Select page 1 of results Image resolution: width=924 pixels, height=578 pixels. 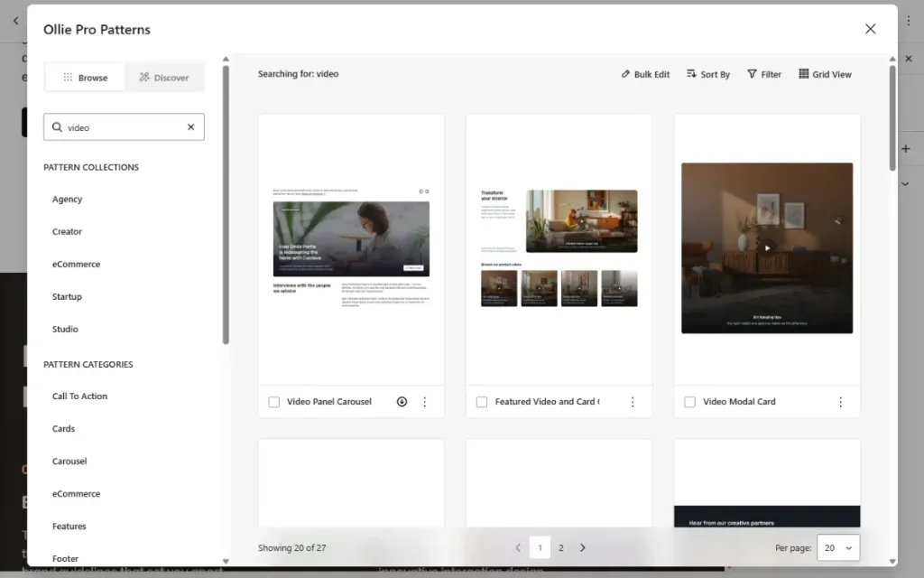tap(540, 548)
